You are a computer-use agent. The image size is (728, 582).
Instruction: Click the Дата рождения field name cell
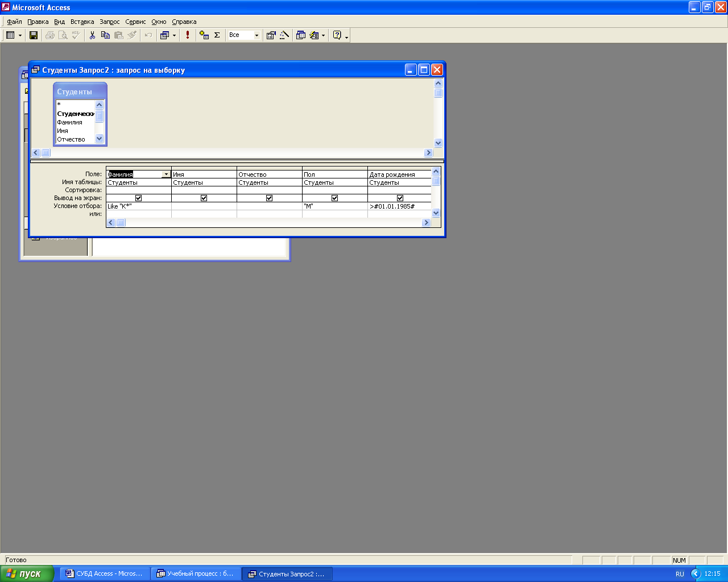[x=400, y=174]
